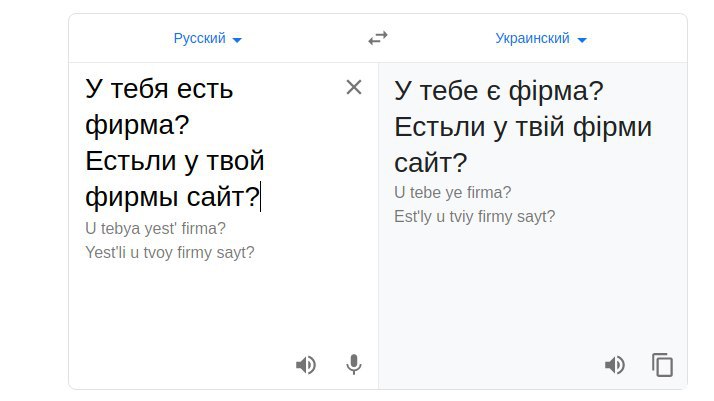Click the romanization "U tebya yest' firma?"
This screenshot has height=401, width=714.
(156, 228)
